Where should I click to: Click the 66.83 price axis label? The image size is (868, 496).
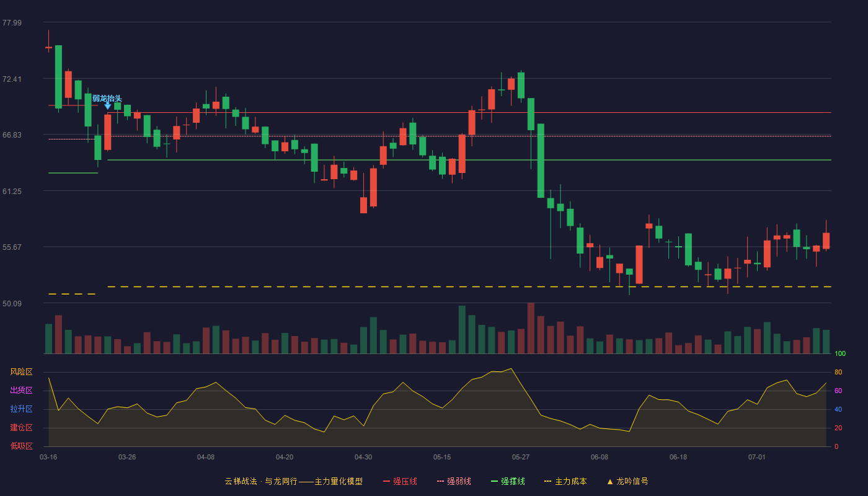[x=12, y=135]
